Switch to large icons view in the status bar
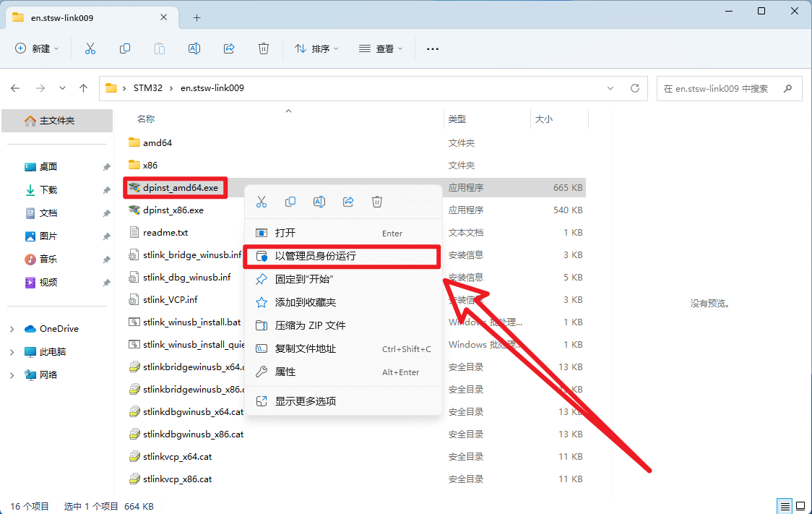The height and width of the screenshot is (514, 812). click(x=800, y=506)
